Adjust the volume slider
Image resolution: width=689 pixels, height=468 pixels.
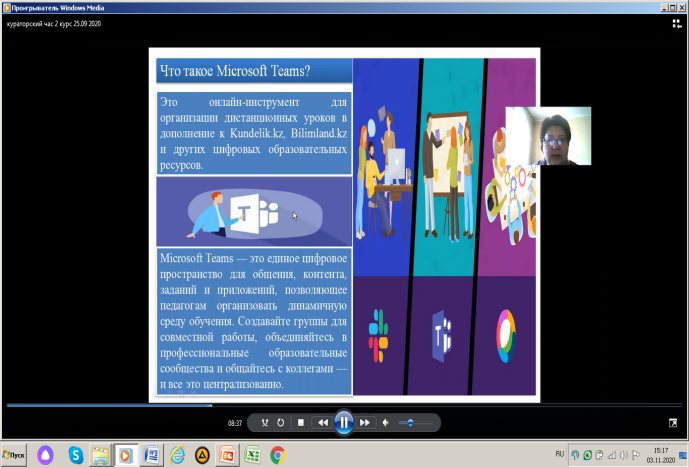tap(410, 423)
